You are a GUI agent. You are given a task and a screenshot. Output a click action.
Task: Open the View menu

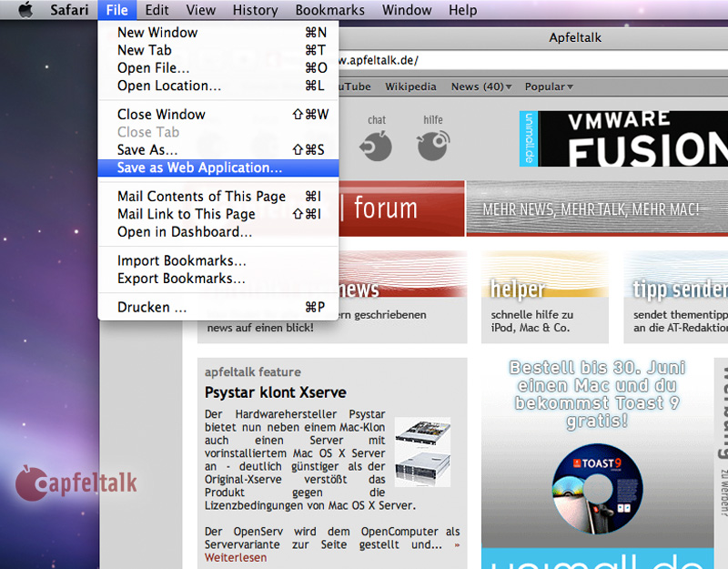200,10
